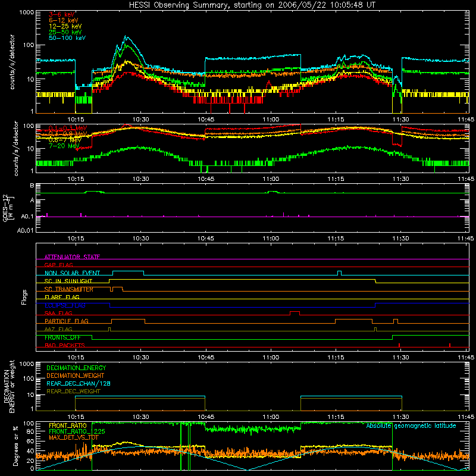This screenshot has width=476, height=476.
Task: Click the Absolute geomagnetic latitude label
Action: pyautogui.click(x=411, y=425)
